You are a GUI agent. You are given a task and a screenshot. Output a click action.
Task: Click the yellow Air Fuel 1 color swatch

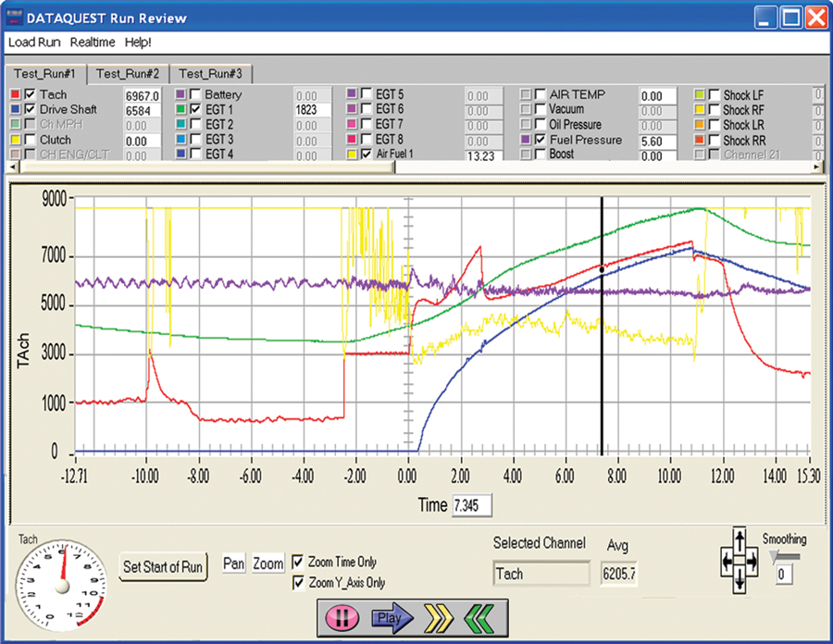pyautogui.click(x=352, y=154)
